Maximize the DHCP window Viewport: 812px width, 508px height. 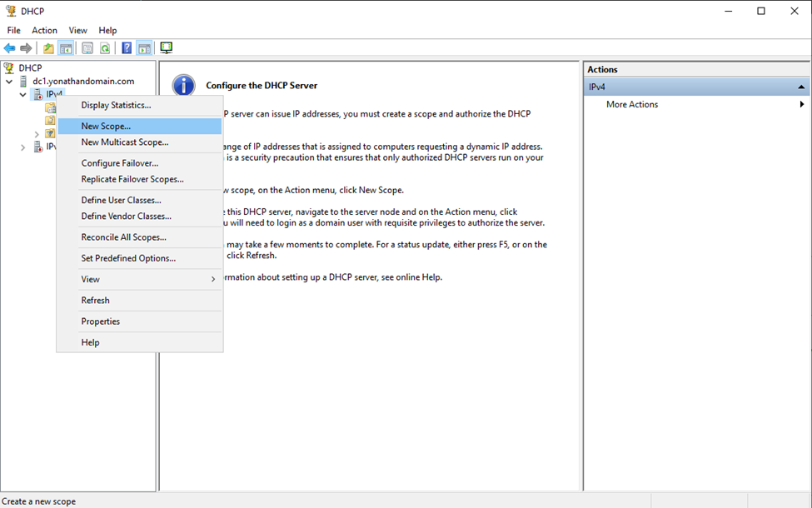pyautogui.click(x=760, y=11)
